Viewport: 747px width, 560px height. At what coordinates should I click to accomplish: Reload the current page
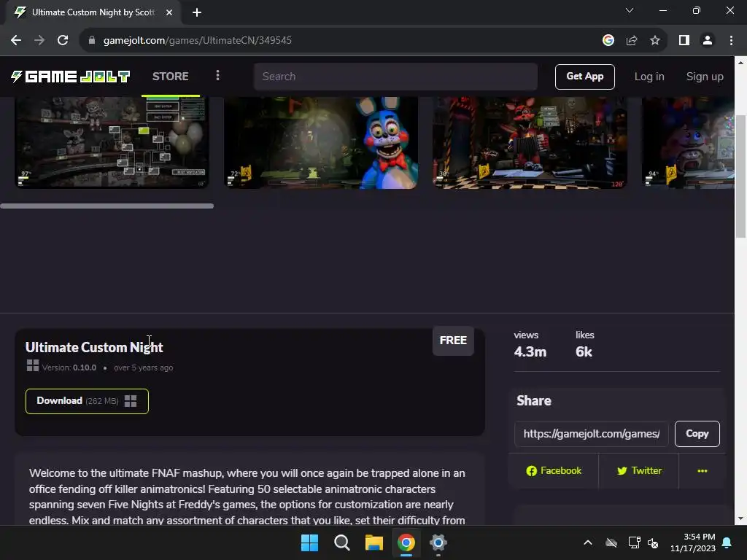[63, 40]
